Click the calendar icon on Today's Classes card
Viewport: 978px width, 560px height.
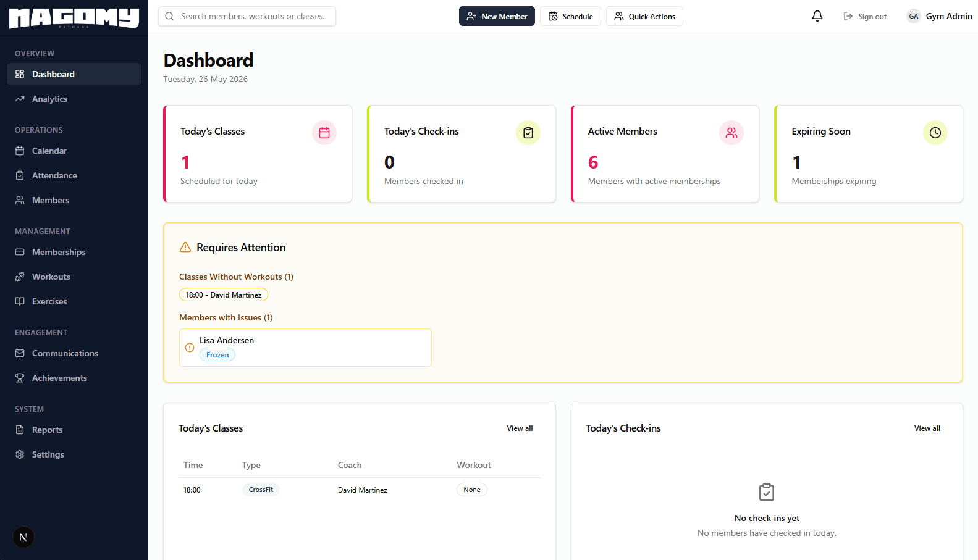click(x=324, y=133)
